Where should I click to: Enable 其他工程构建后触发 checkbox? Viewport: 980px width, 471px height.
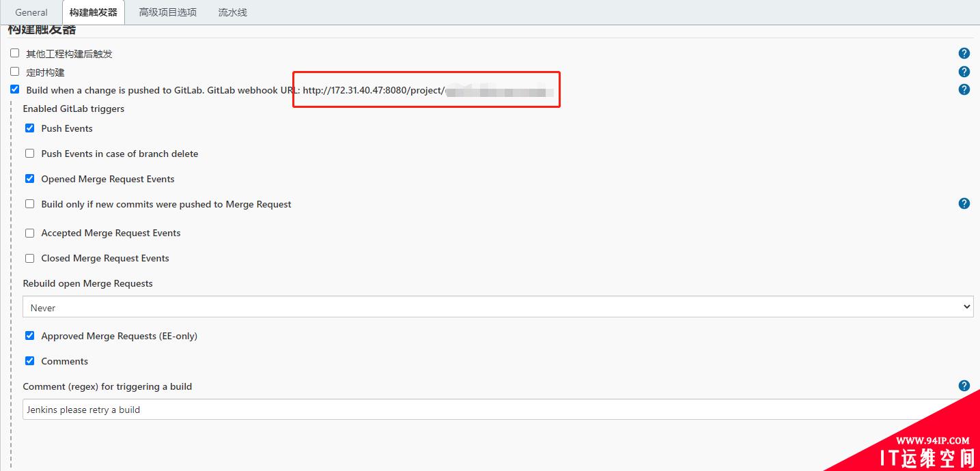click(14, 53)
